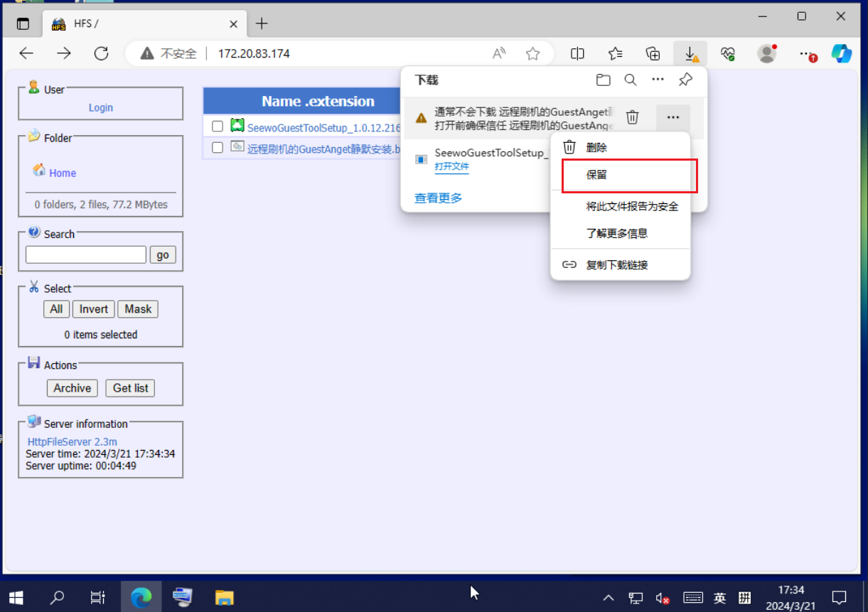The height and width of the screenshot is (612, 868).
Task: Open the profile avatar
Action: click(x=766, y=53)
